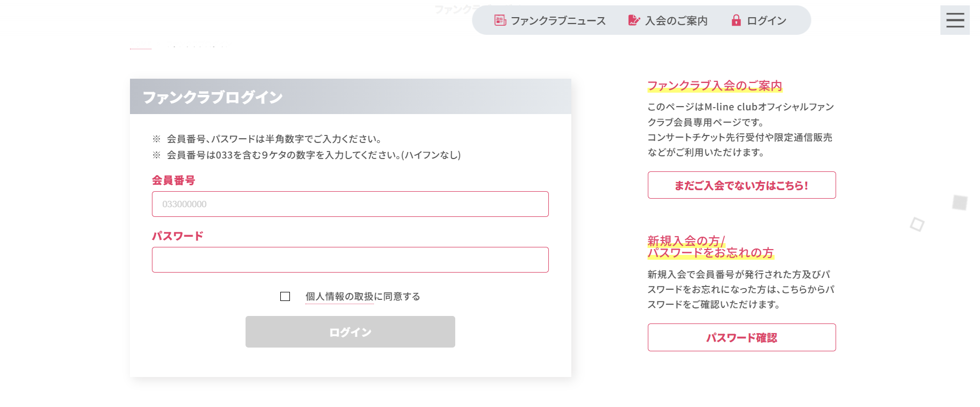Click the newspaper icon beside ファンクラブニュース
980x407 pixels.
pos(500,20)
